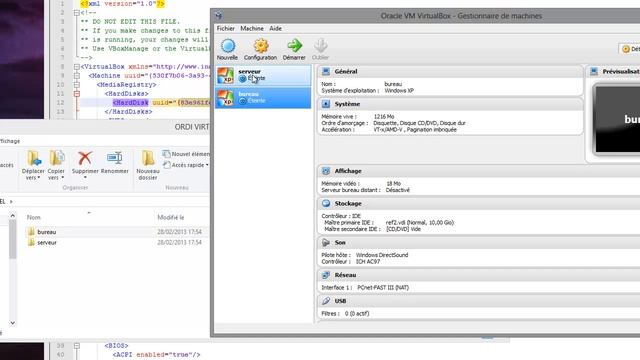Click the Stockage section icon
Screen dimensions: 640x360
(326, 203)
